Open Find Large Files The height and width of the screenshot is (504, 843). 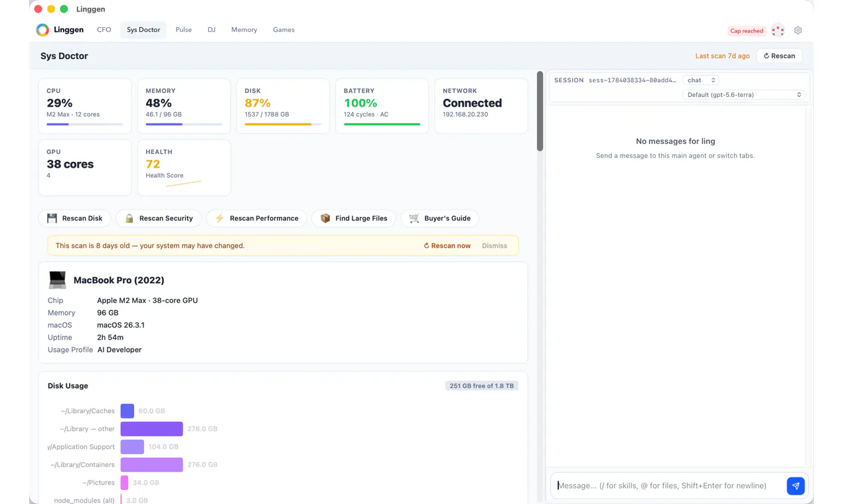click(354, 218)
